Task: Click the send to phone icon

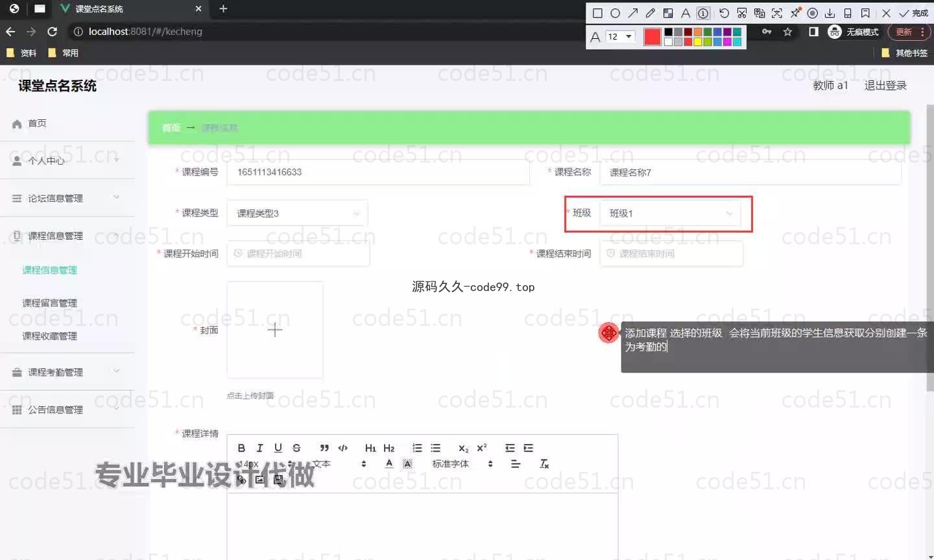Action: coord(847,13)
